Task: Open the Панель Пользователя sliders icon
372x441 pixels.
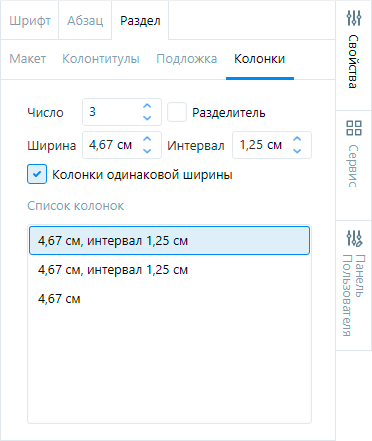Action: pos(354,238)
